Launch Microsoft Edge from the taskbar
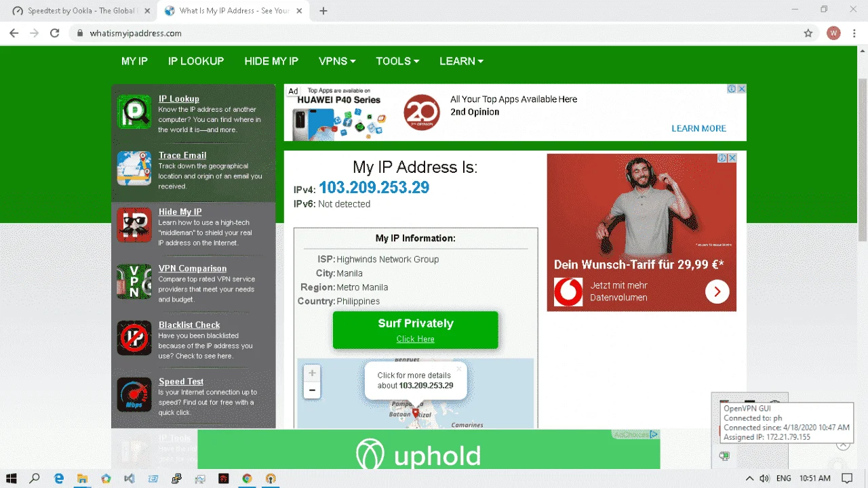868x488 pixels. (x=59, y=479)
